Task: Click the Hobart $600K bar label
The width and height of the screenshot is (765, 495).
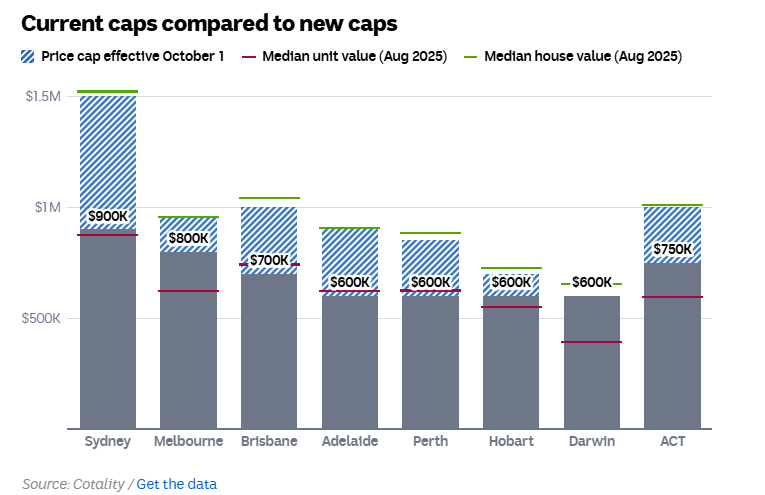Action: (x=511, y=282)
